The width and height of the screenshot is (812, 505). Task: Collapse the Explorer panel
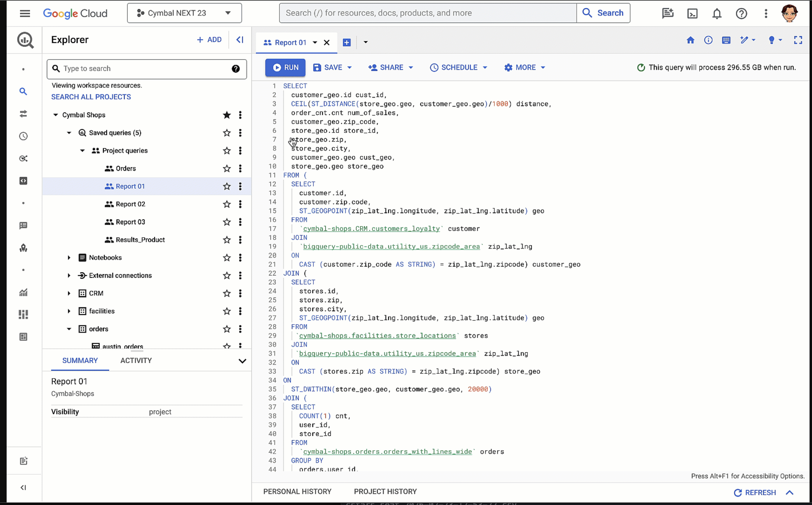[240, 40]
